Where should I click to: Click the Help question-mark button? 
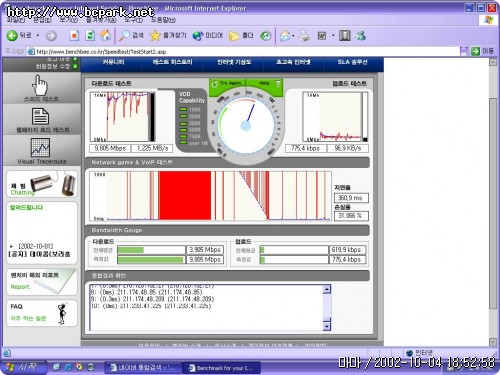click(268, 84)
